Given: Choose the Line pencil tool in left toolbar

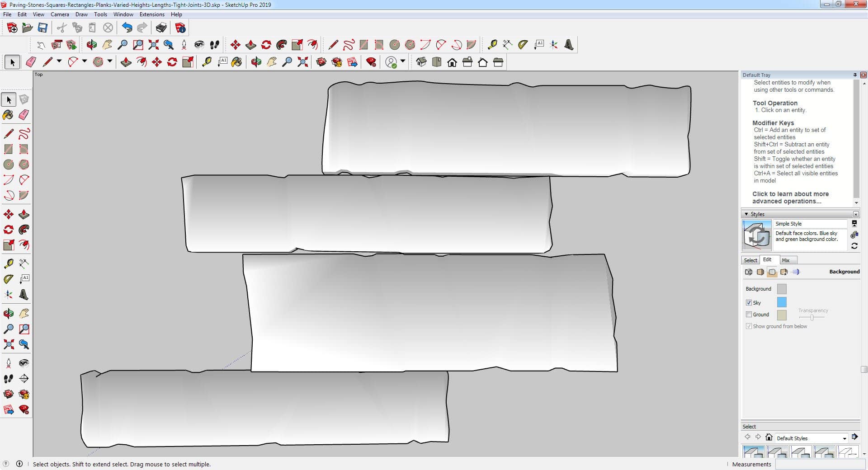Looking at the screenshot, I should pos(8,134).
